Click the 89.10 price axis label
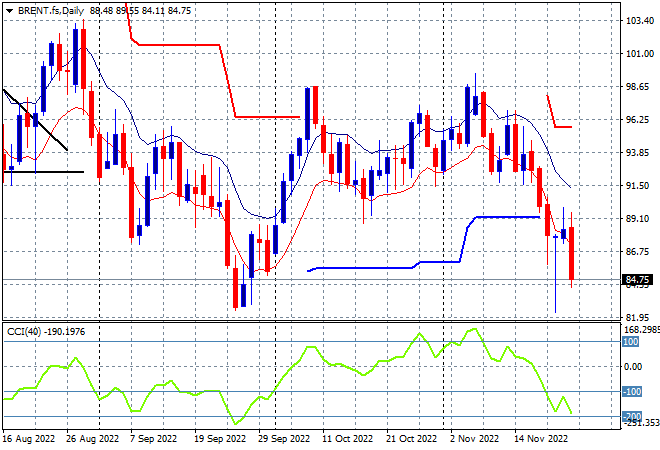660x450 pixels. [x=638, y=218]
